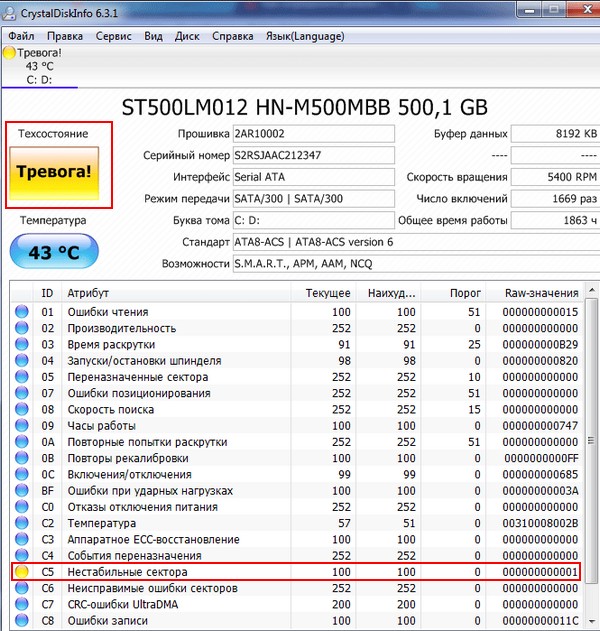The image size is (600, 631).
Task: Click the 43 °C temperature button
Action: 53,253
